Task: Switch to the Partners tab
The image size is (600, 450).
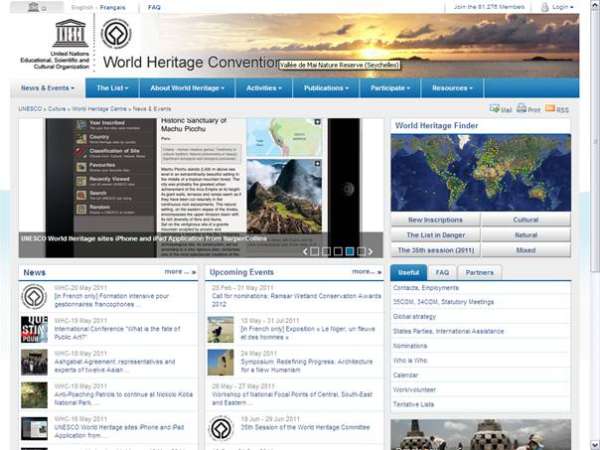Action: (x=479, y=272)
